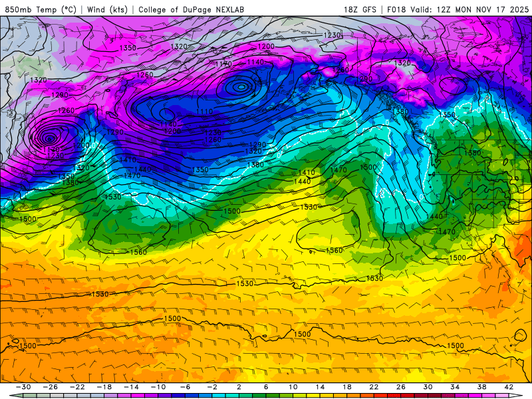The height and width of the screenshot is (399, 532).
Task: Click "College of DuPage NEXLAB" header text
Action: click(191, 9)
